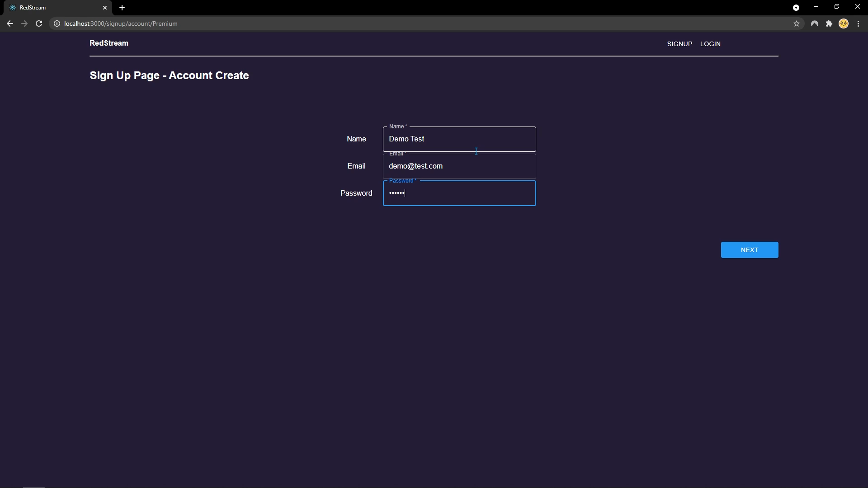Image resolution: width=868 pixels, height=488 pixels.
Task: Click into the Email input field
Action: pos(459,166)
